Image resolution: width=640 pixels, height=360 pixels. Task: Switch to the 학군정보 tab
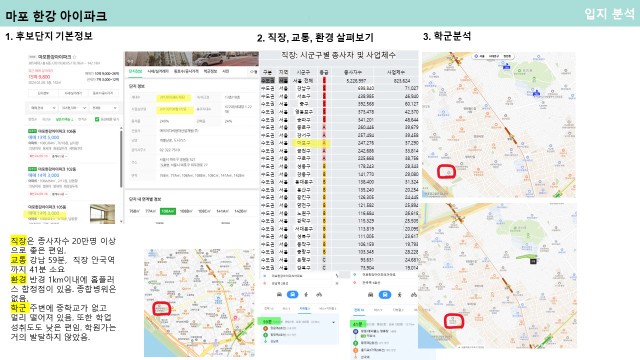[210, 71]
